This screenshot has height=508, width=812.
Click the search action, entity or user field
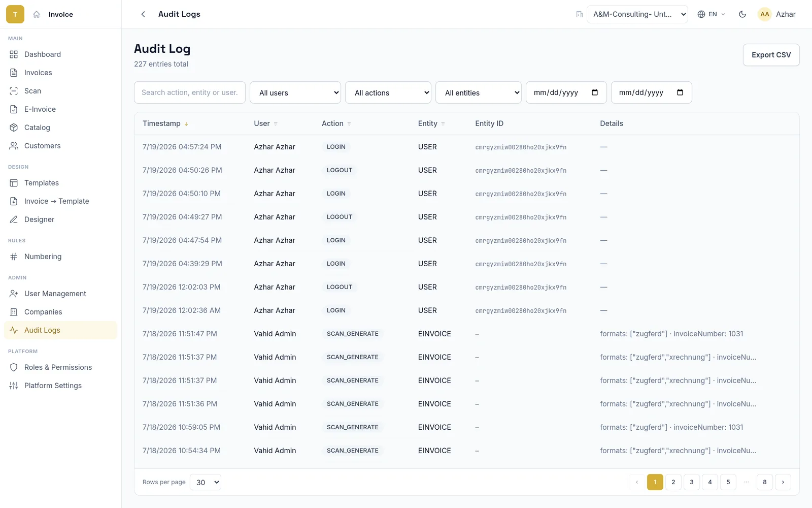pyautogui.click(x=190, y=92)
